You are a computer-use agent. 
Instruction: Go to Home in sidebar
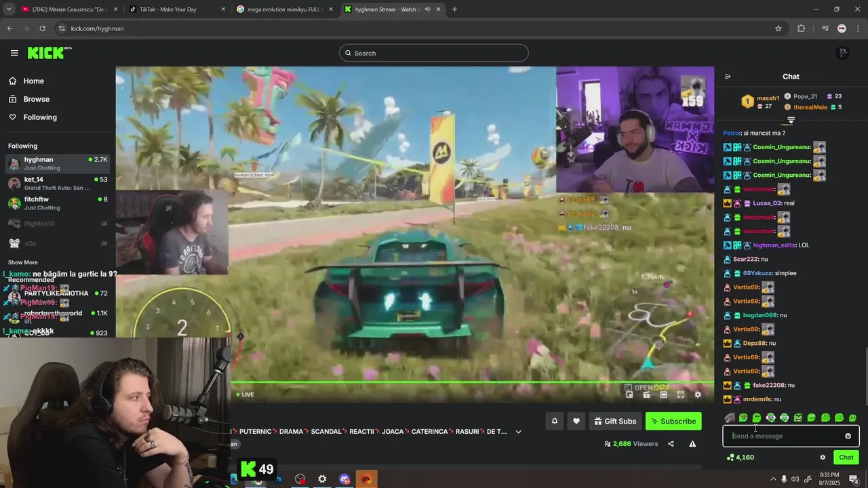coord(33,81)
